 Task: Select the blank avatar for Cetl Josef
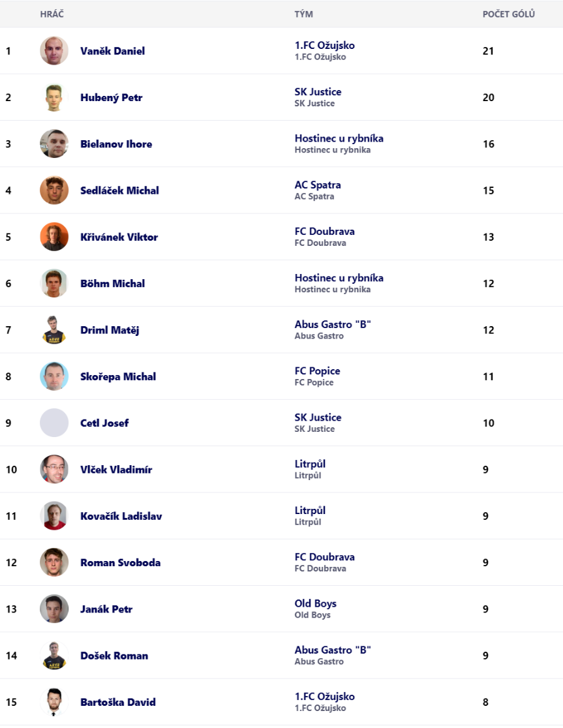[54, 423]
